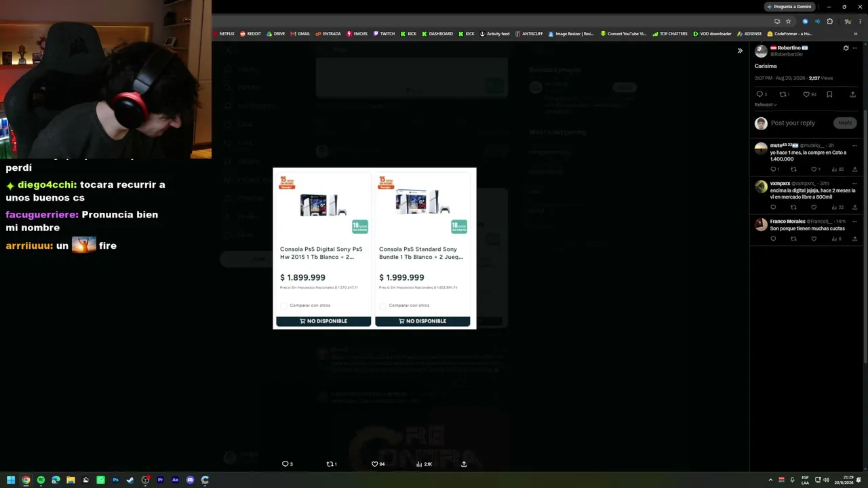The image size is (868, 488).
Task: Click Ps5 Standard Sony Bundle product title
Action: tap(421, 253)
